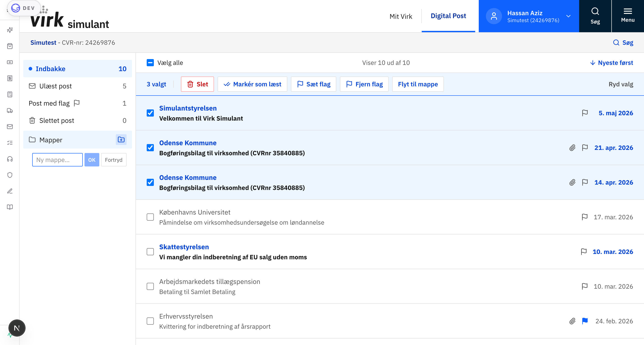The height and width of the screenshot is (345, 644).
Task: Clear selection with Ryd valg
Action: (x=621, y=84)
